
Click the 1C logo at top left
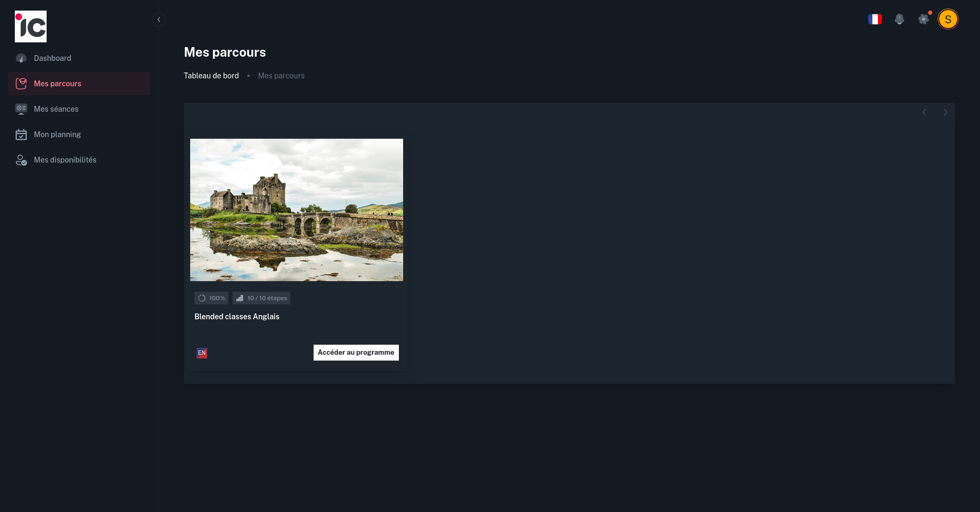(x=31, y=26)
